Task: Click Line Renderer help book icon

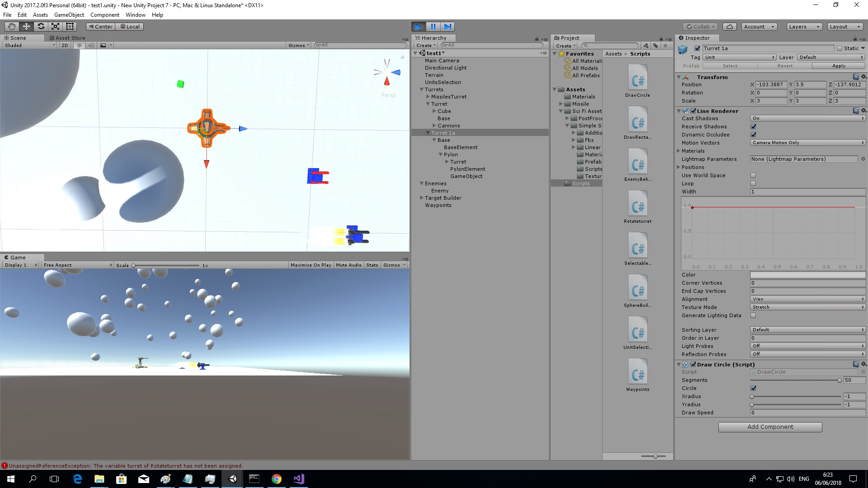Action: coord(856,111)
